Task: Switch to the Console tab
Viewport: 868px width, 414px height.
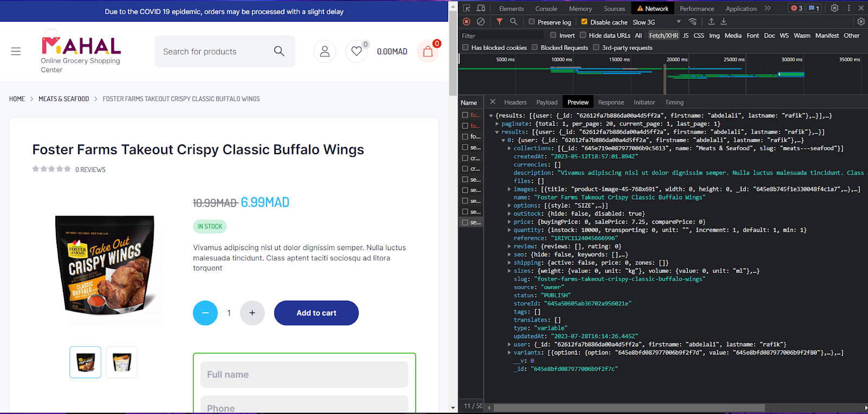Action: (546, 9)
